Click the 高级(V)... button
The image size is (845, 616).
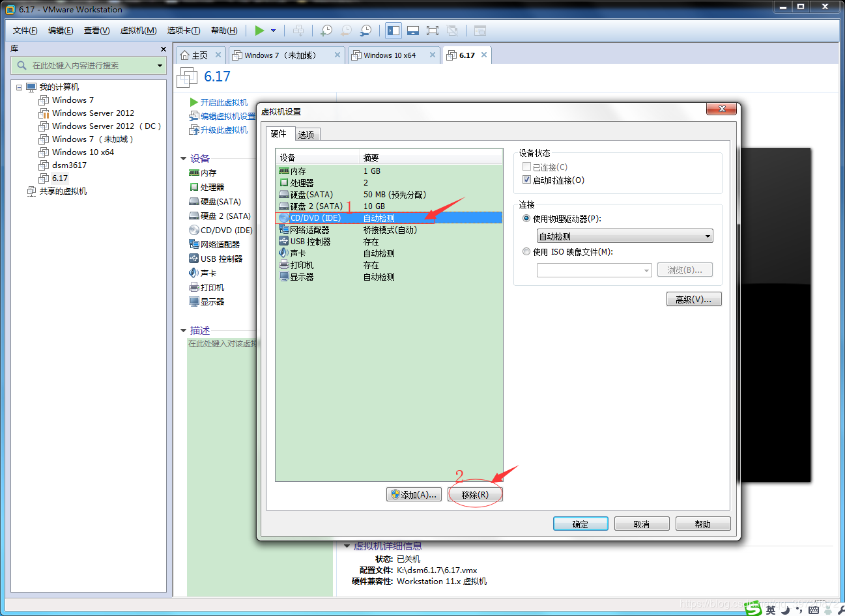click(x=694, y=299)
